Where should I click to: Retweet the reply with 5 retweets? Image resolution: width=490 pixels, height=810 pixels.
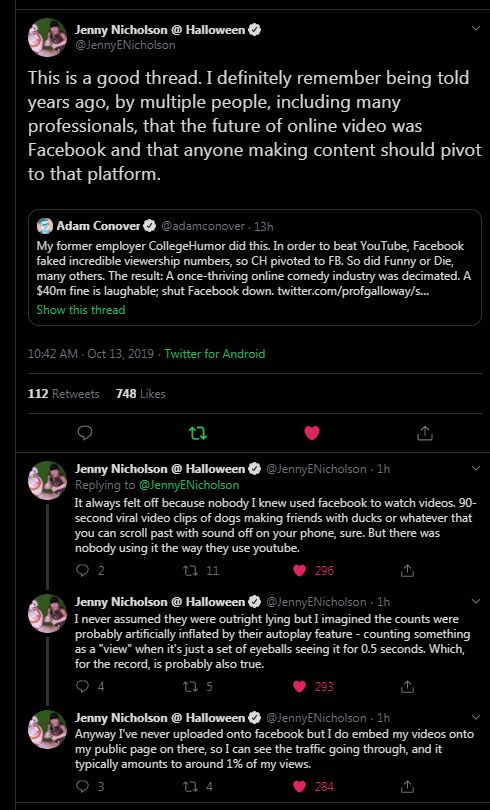coord(189,687)
